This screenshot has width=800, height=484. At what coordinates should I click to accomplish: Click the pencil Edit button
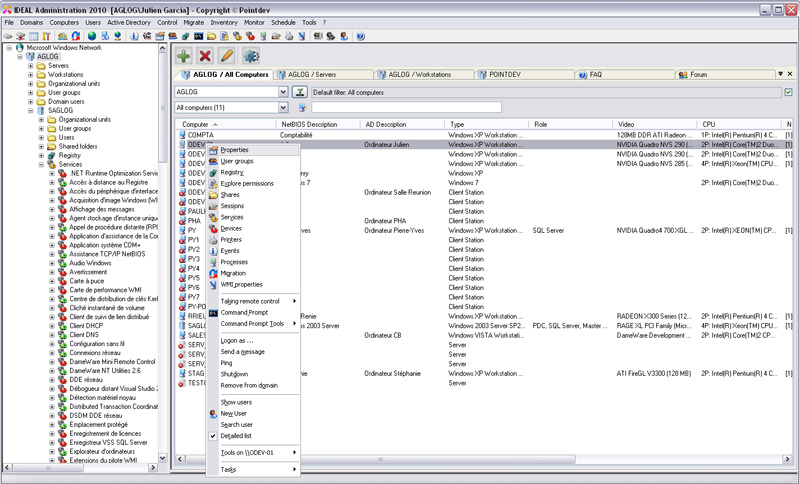(227, 56)
